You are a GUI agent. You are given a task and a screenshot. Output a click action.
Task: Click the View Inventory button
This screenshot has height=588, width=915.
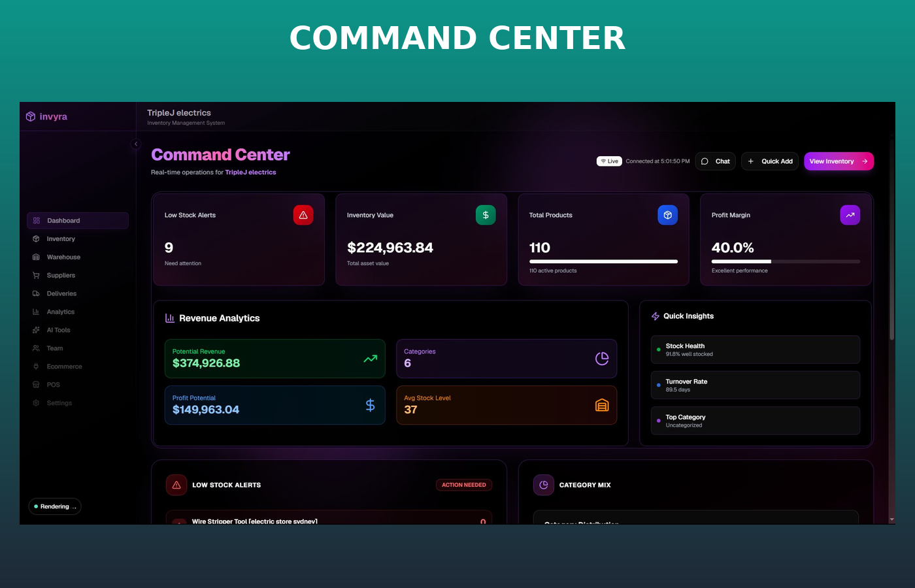click(x=839, y=161)
